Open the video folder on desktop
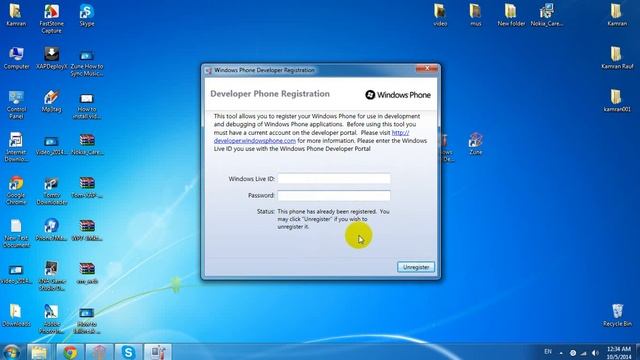This screenshot has width=640, height=360. 440,15
